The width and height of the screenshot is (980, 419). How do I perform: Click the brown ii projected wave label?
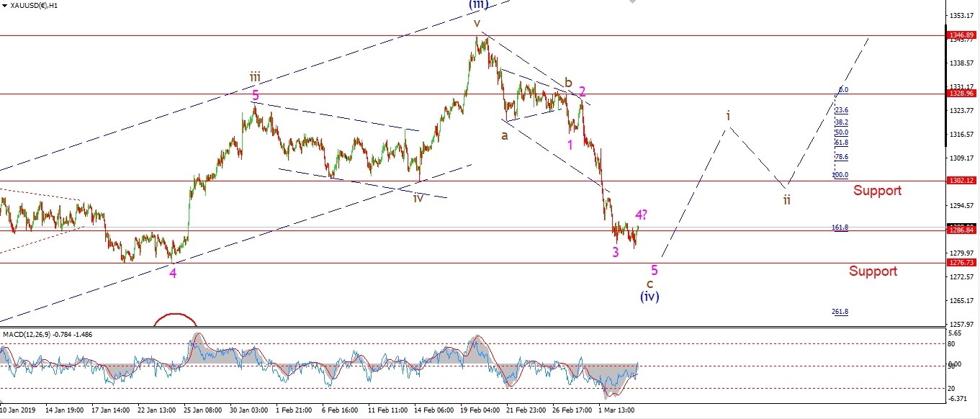pos(787,199)
